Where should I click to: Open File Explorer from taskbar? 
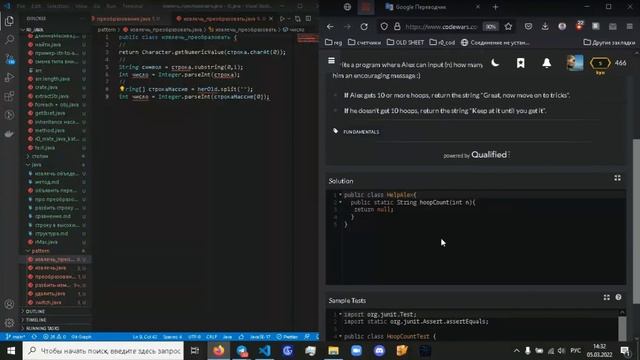[x=333, y=351]
